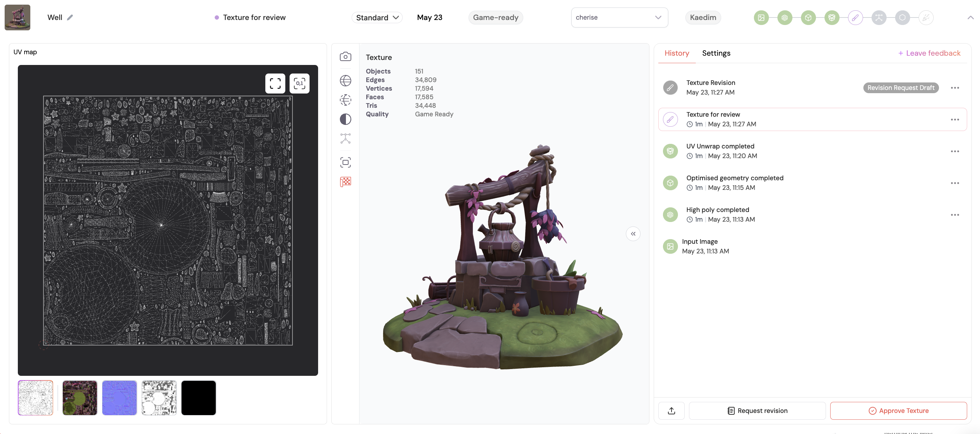Screen dimensions: 980x434
Task: Open the History tab
Action: pos(677,53)
